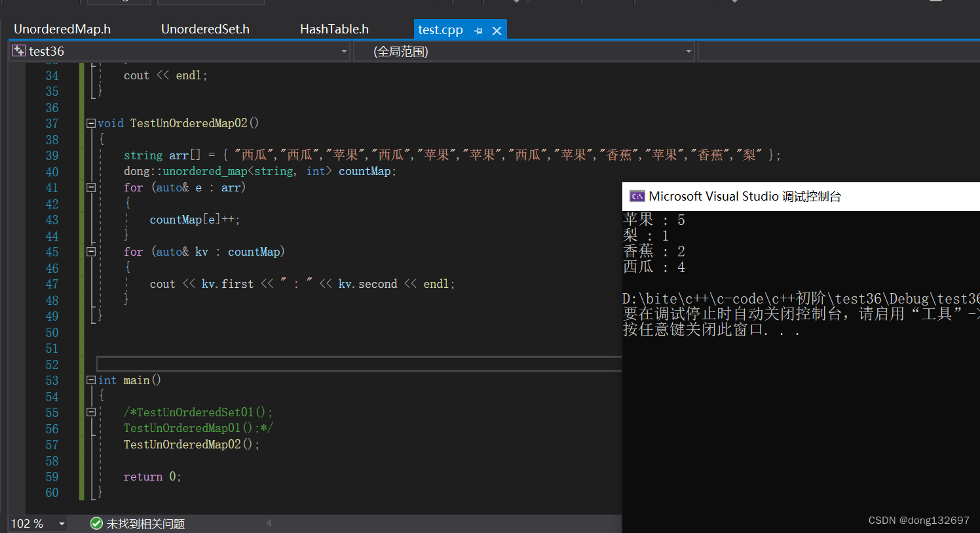Screen dimensions: 980x533
Task: Collapse the for loop at line 41
Action: (x=91, y=188)
